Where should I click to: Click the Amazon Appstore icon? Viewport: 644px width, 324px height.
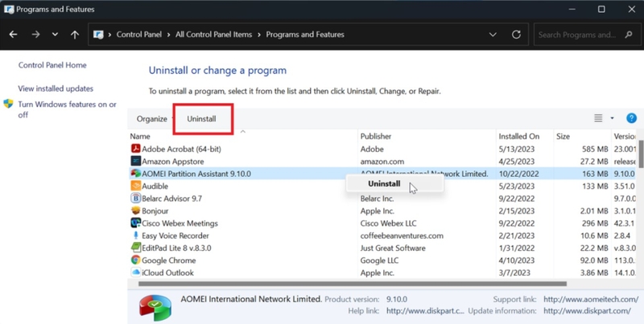pyautogui.click(x=135, y=161)
